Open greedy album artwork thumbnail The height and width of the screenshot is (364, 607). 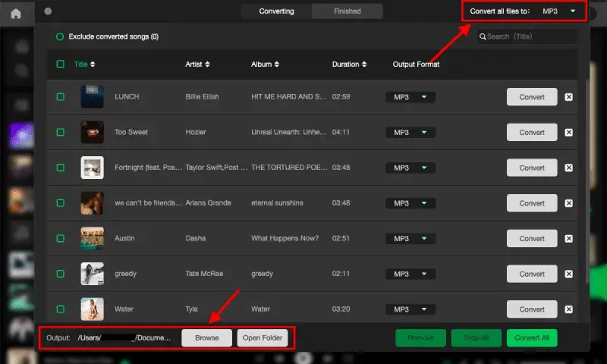click(92, 274)
